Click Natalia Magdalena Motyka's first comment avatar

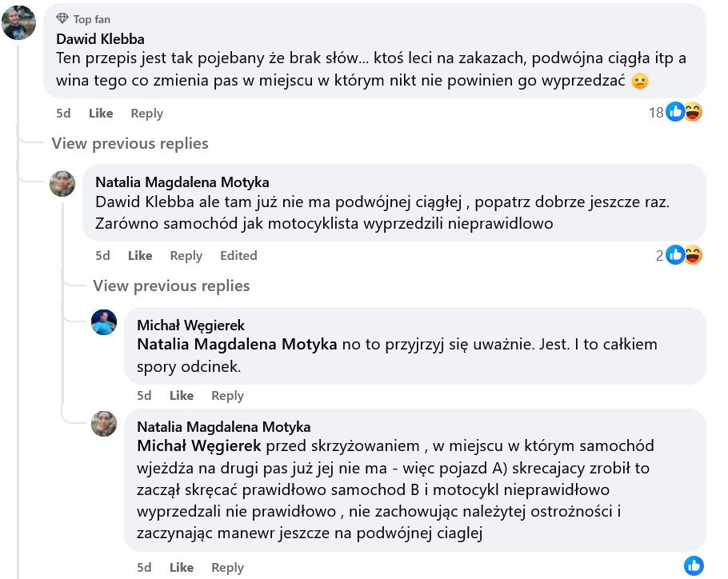click(x=62, y=184)
